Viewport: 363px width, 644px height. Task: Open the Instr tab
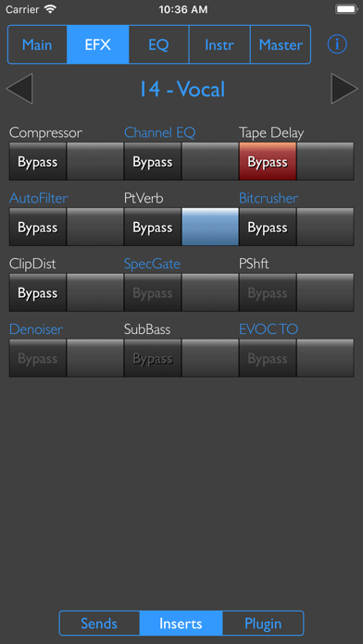pos(219,44)
